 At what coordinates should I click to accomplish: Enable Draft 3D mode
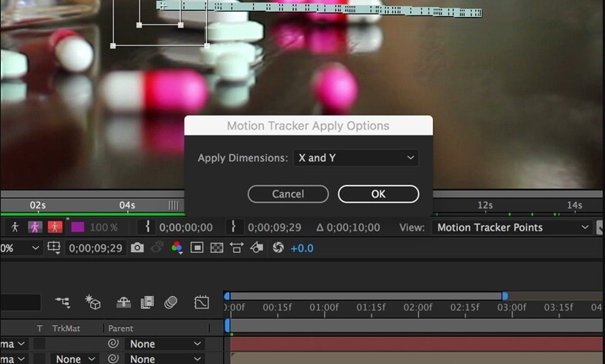[x=93, y=302]
